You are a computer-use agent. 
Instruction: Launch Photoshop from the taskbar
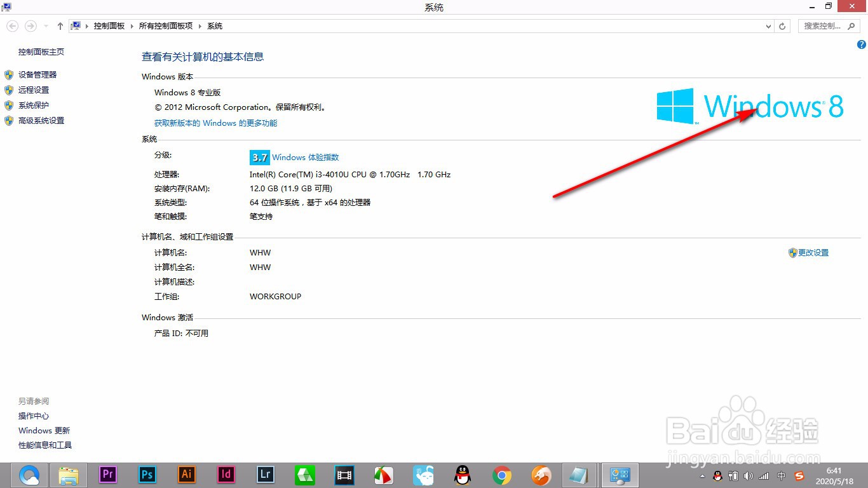[147, 474]
